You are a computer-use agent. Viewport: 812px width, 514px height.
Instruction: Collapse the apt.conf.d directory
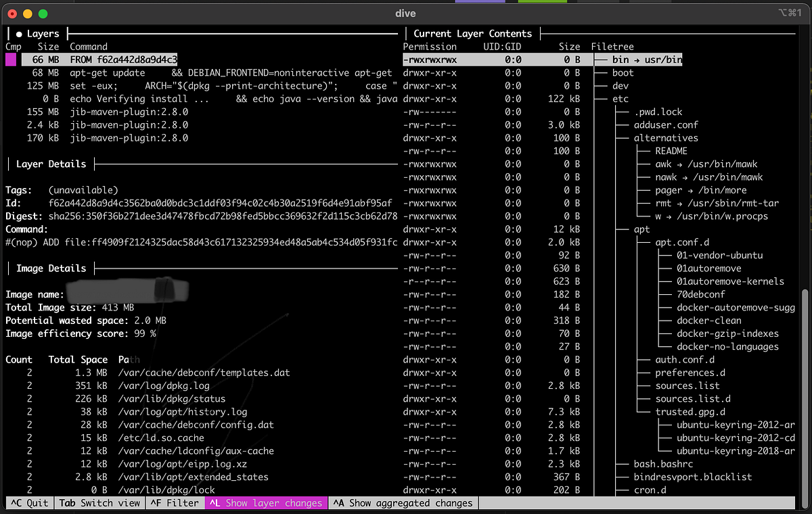[x=682, y=242]
